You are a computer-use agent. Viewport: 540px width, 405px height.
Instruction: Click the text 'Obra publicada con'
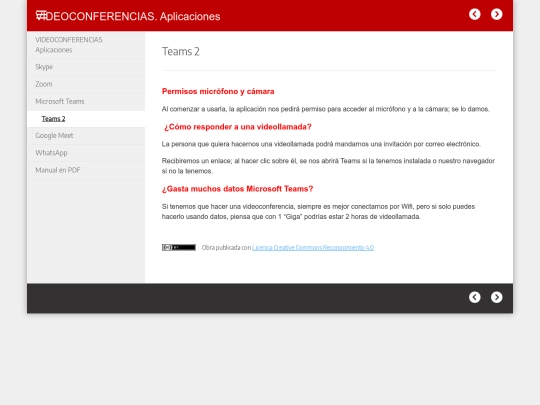[x=226, y=248]
